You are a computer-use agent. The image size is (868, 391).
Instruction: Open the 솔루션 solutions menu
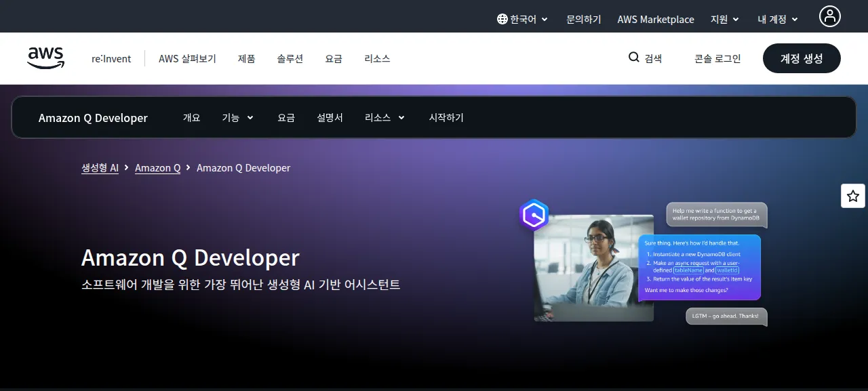click(290, 59)
